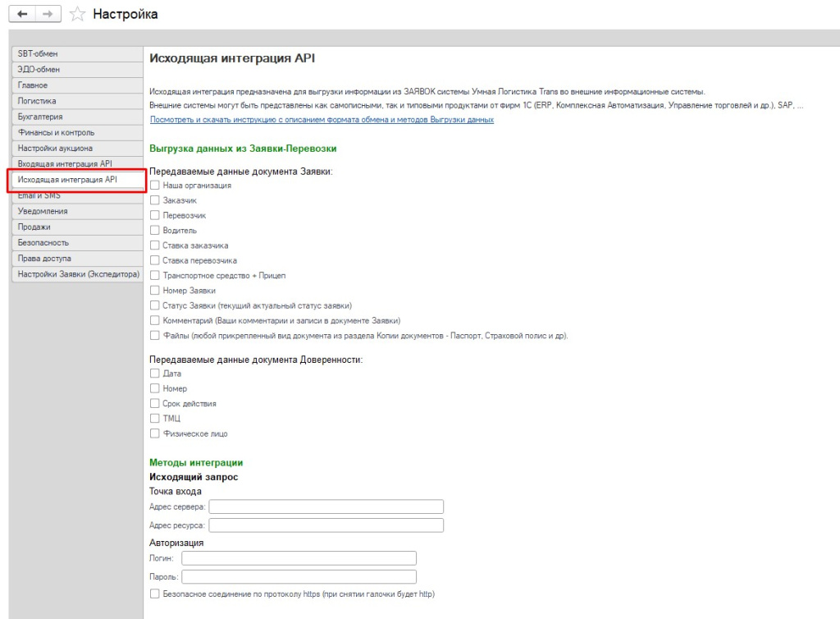Open the Права доступа section
The image size is (840, 619).
coord(77,259)
